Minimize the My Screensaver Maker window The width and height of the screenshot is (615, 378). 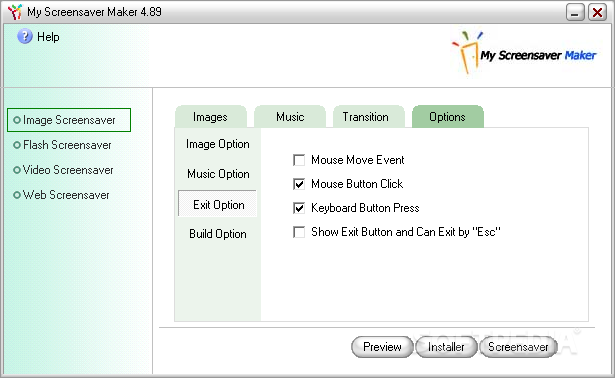click(575, 13)
